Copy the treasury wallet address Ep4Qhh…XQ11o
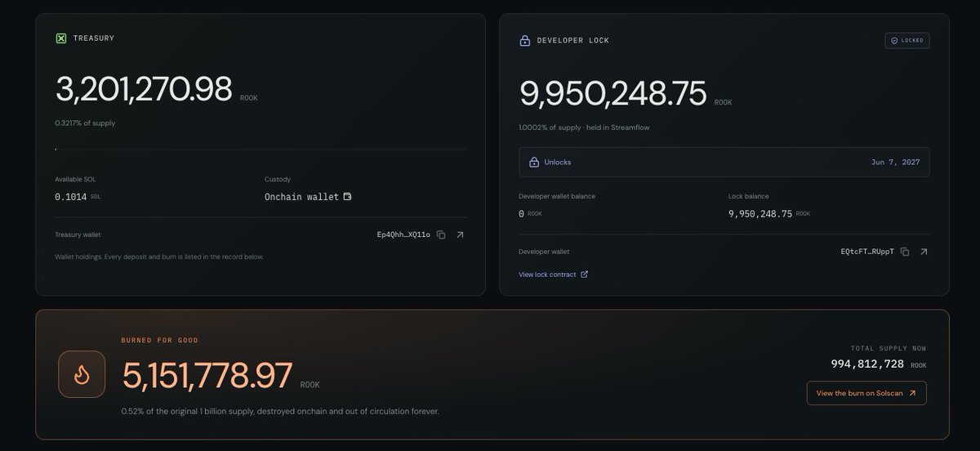This screenshot has width=980, height=451. click(441, 234)
